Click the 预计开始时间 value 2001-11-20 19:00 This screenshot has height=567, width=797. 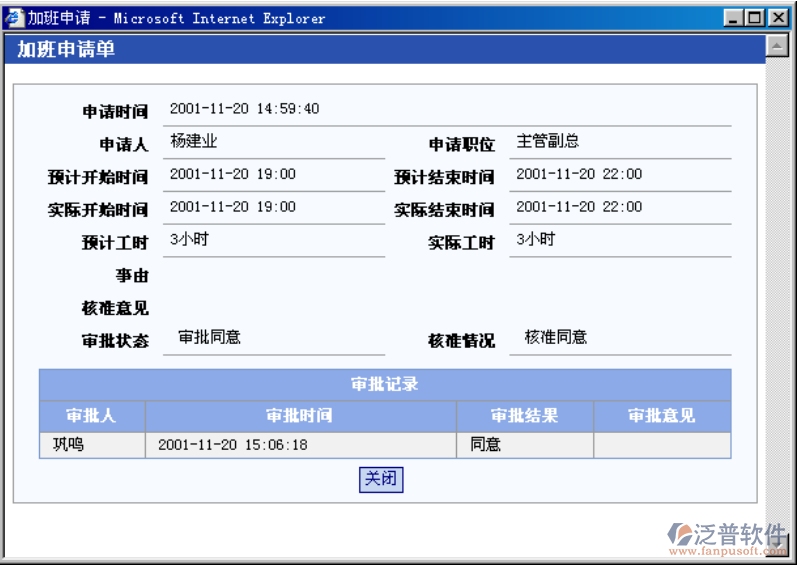[x=233, y=174]
